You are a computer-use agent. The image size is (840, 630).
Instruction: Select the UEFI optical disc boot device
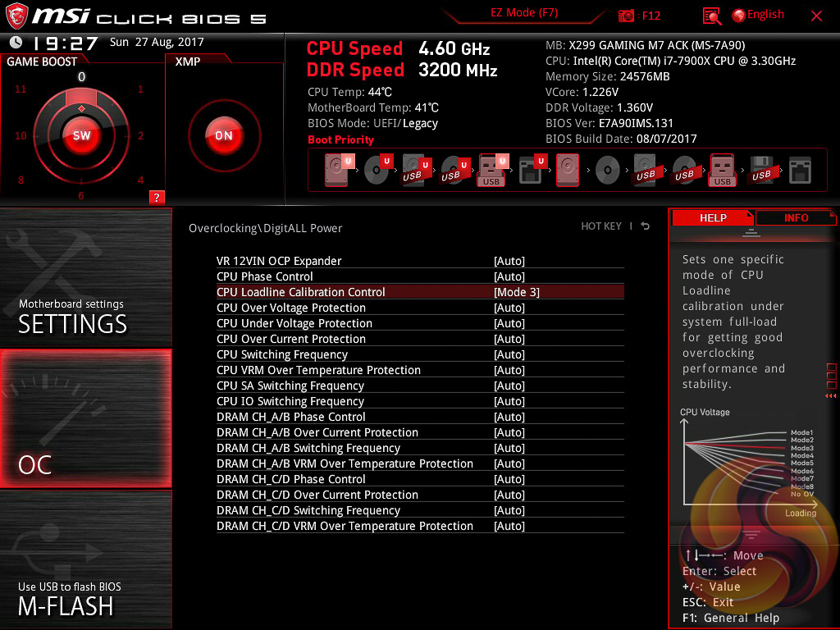[x=377, y=169]
